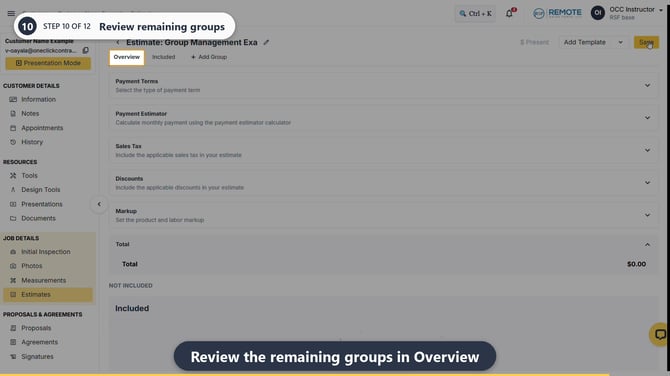Click the edit pencil beside the estimate title
This screenshot has width=670, height=376.
(x=266, y=42)
